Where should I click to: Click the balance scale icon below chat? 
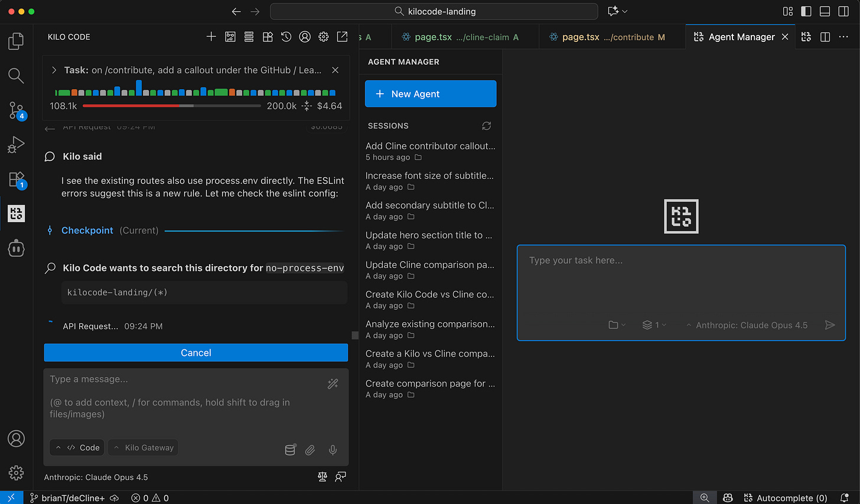(322, 476)
